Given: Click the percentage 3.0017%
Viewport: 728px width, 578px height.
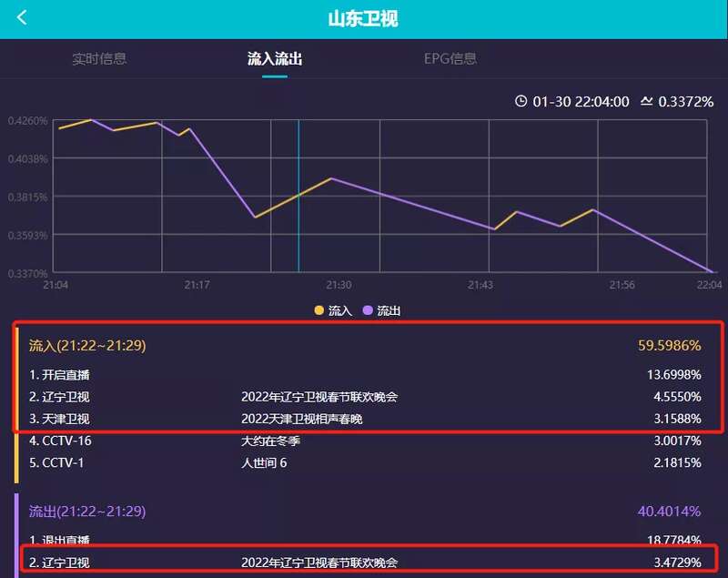Looking at the screenshot, I should 677,441.
